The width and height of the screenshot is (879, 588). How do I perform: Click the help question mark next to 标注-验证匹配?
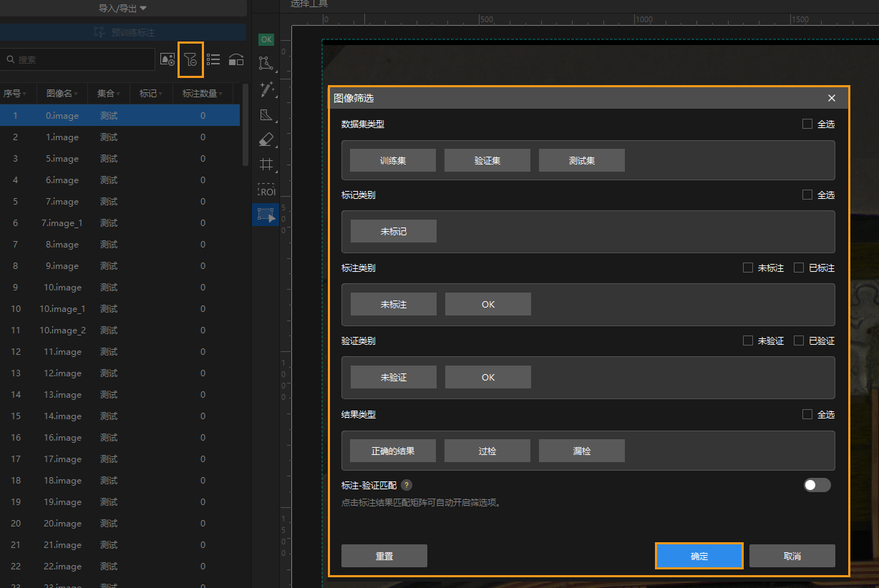pyautogui.click(x=407, y=485)
